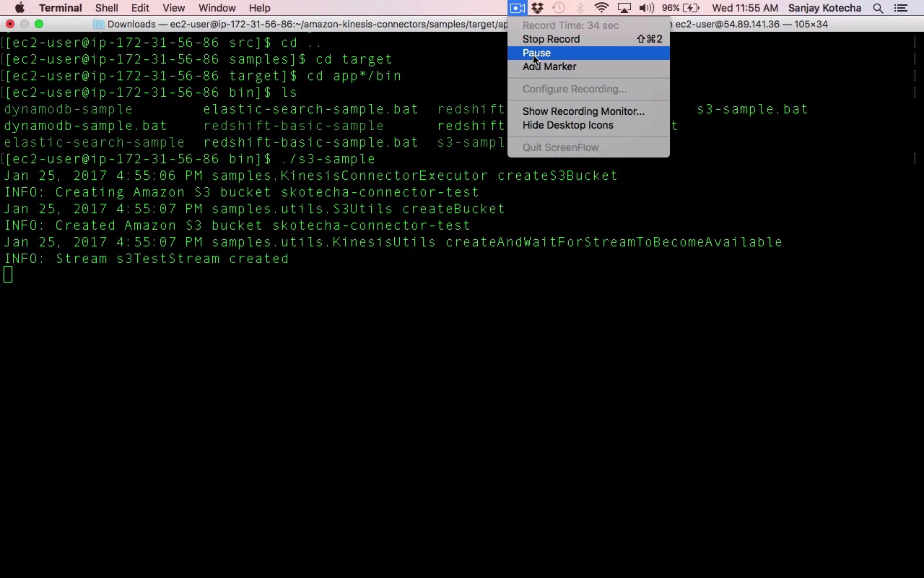Click the dynamodb-sample entry (no extension)
The width and height of the screenshot is (924, 578).
point(69,109)
